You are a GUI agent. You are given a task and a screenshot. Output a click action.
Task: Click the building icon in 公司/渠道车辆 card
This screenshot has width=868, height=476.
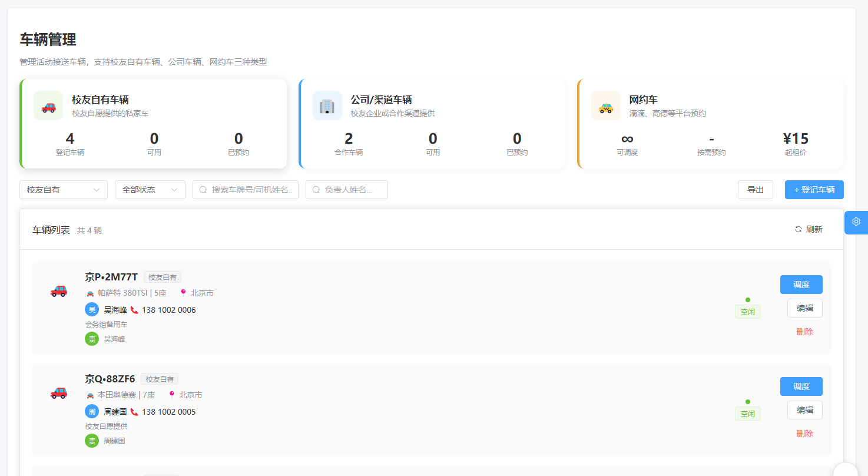(x=327, y=106)
